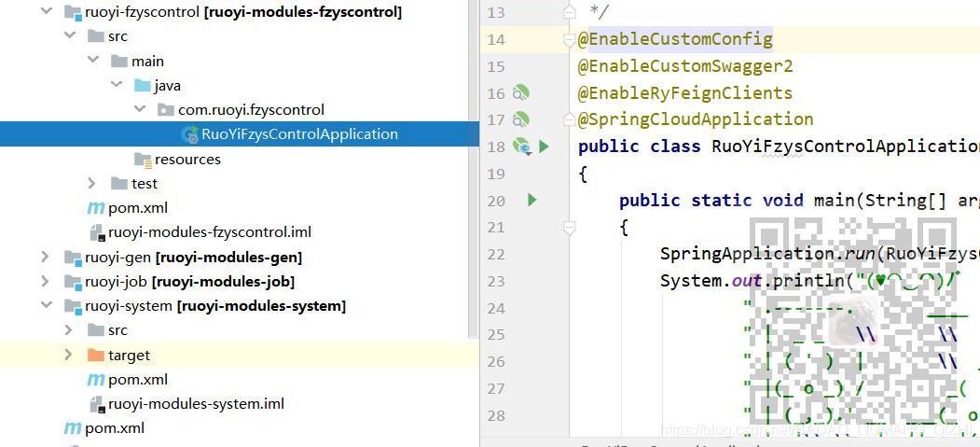Screen dimensions: 980x447
Task: Click the RuoYiFzysControlApplication class icon
Action: pyautogui.click(x=189, y=133)
